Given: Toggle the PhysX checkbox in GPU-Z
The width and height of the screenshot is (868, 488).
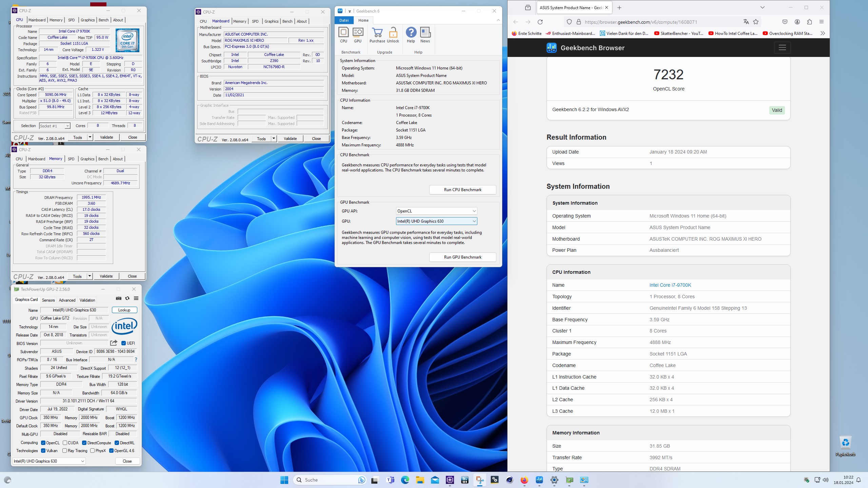Looking at the screenshot, I should coord(92,451).
